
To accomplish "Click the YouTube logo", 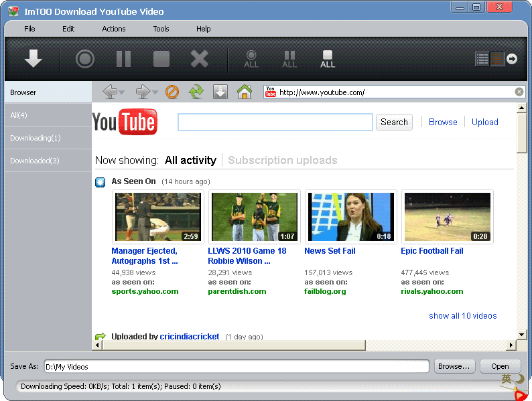I will point(125,122).
